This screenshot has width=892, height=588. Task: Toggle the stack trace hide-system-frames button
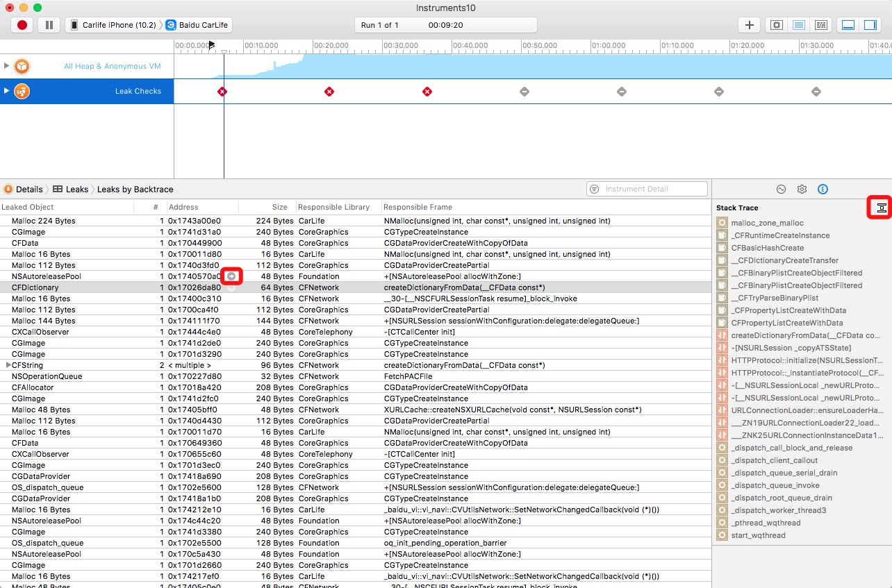click(880, 208)
